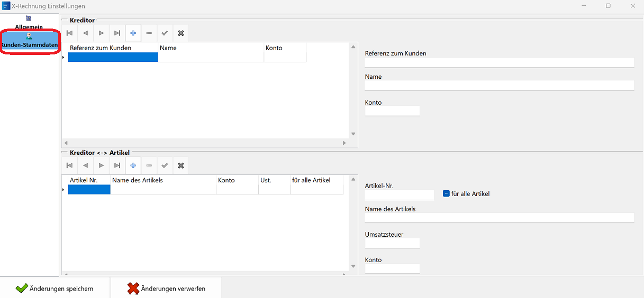Screen dimensions: 644x298
Task: Cancel edit with X in Kreditor <-> Artikel toolbar
Action: pos(180,166)
